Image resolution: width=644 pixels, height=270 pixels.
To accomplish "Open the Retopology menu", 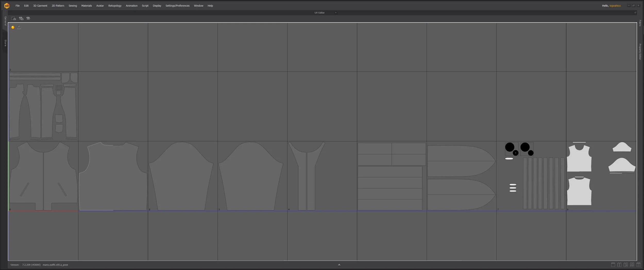I will (115, 6).
